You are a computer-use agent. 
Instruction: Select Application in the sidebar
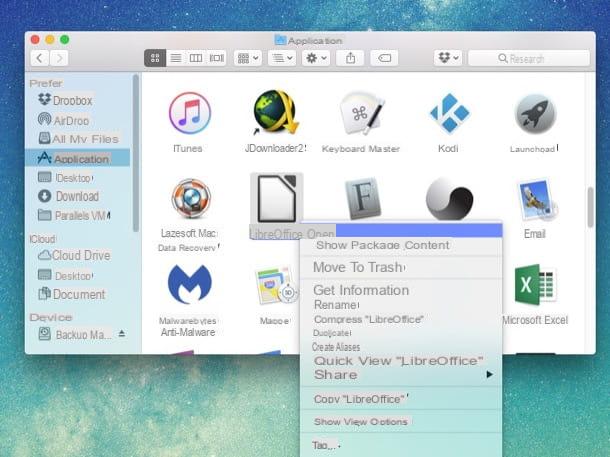pyautogui.click(x=78, y=158)
